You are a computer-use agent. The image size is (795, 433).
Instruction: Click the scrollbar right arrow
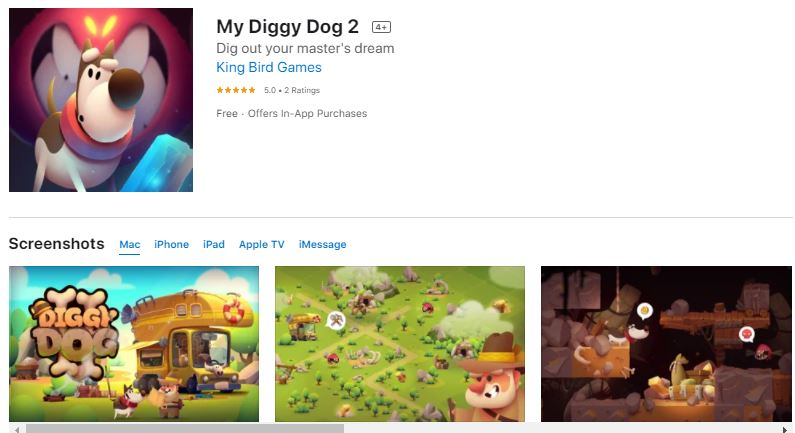tap(786, 429)
